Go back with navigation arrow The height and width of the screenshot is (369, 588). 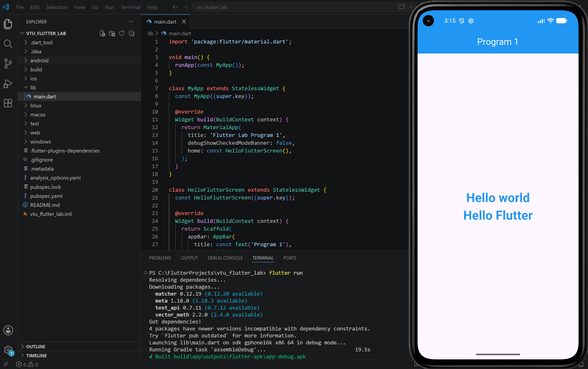click(175, 7)
